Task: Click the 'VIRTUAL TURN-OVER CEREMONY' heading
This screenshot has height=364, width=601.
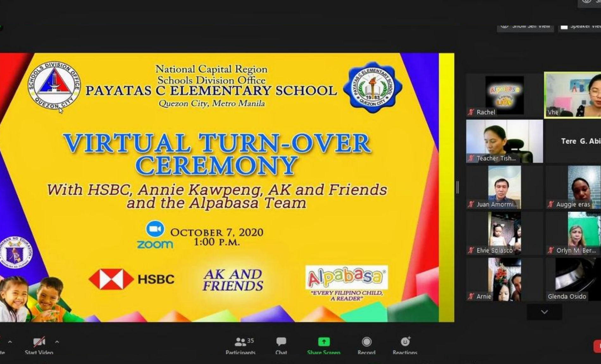Action: click(217, 154)
